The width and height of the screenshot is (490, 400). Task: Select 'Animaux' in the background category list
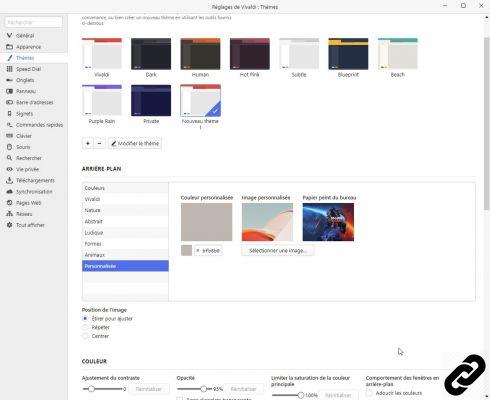(x=125, y=255)
